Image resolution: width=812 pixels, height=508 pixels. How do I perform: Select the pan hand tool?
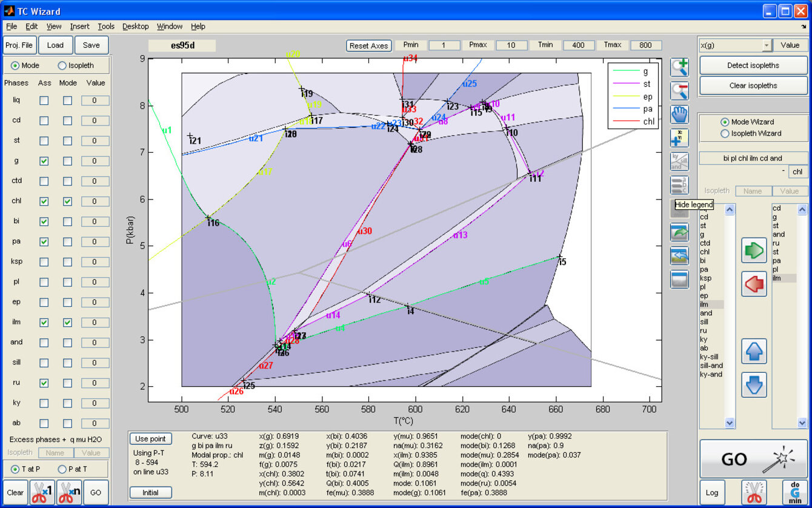[x=679, y=114]
